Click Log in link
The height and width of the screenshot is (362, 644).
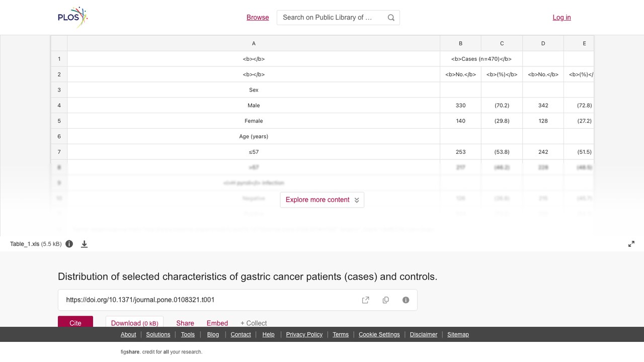tap(561, 17)
